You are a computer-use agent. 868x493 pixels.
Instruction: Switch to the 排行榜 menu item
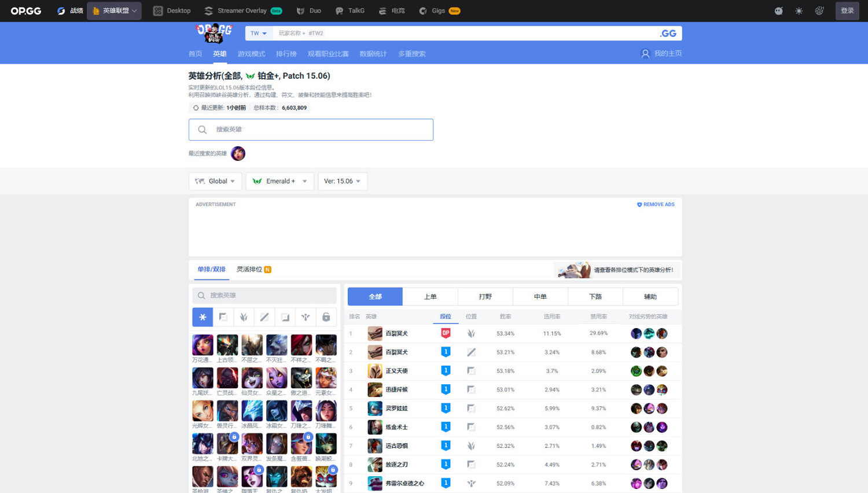tap(286, 53)
